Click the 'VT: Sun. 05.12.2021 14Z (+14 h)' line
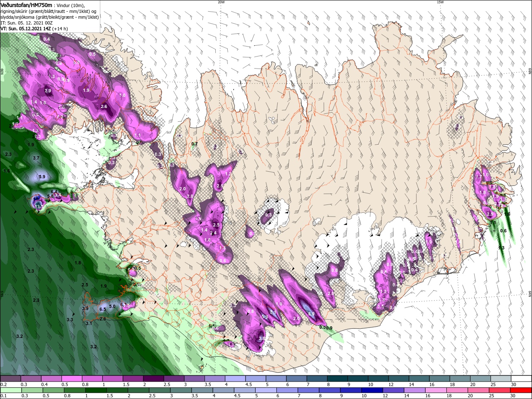Screen dimensions: 532x399 (34, 29)
